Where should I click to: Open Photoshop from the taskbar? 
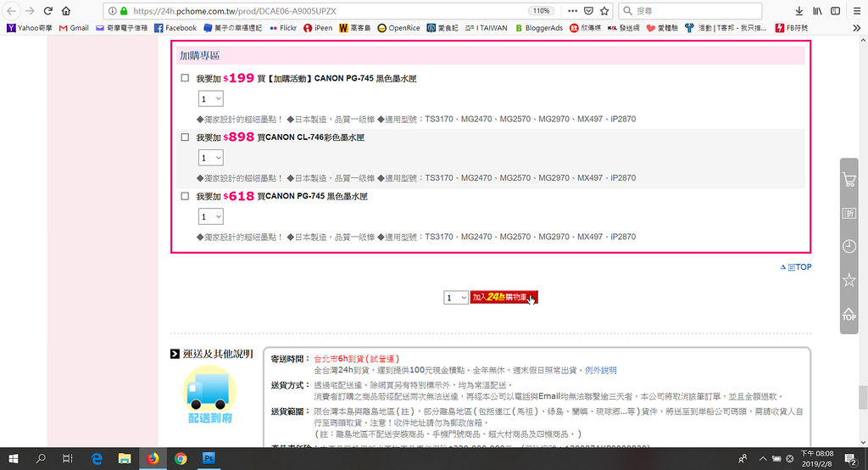(209, 458)
